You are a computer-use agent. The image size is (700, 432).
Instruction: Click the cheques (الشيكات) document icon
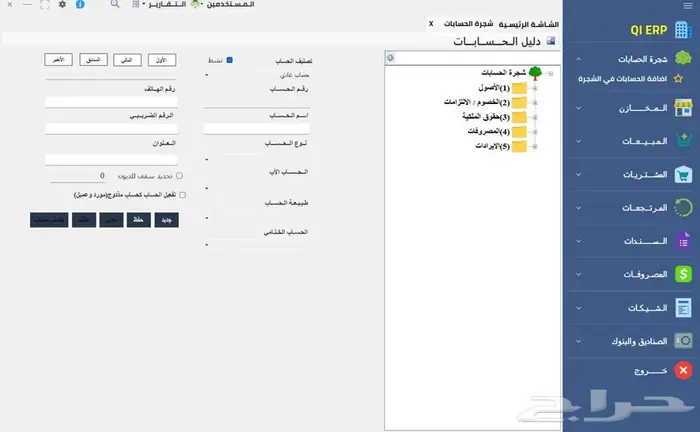click(x=684, y=307)
